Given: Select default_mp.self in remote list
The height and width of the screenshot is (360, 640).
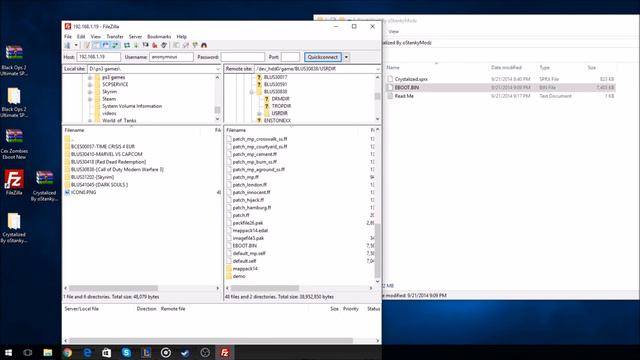Looking at the screenshot, I should 249,253.
